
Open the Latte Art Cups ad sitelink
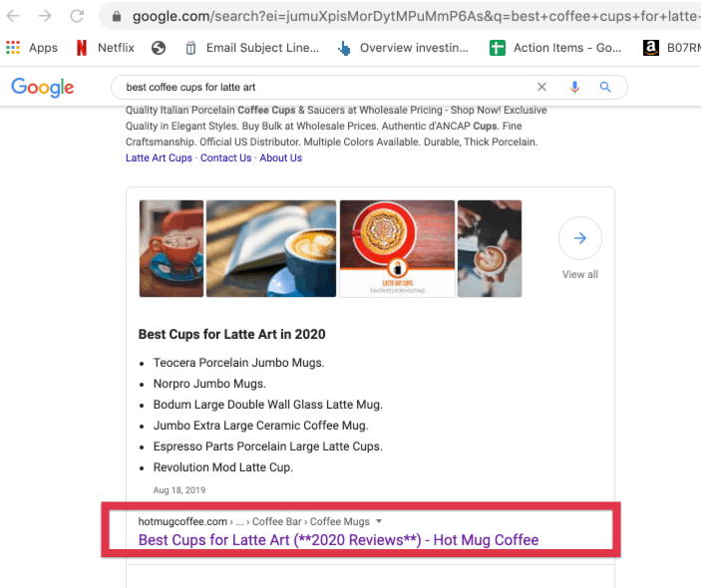[x=159, y=157]
